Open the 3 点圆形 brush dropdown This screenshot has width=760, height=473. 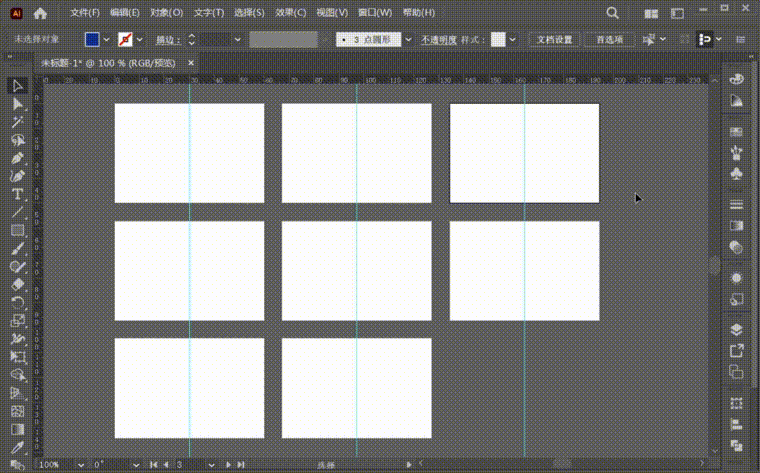408,40
